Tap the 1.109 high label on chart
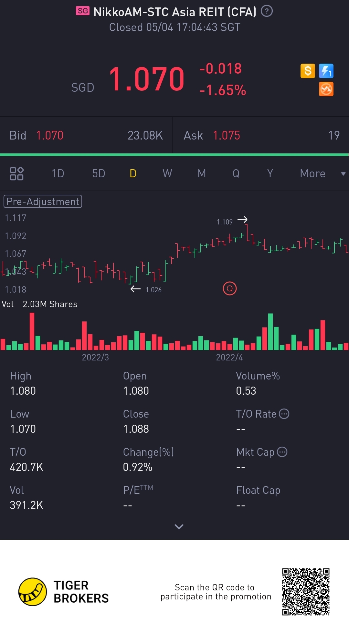 point(225,222)
